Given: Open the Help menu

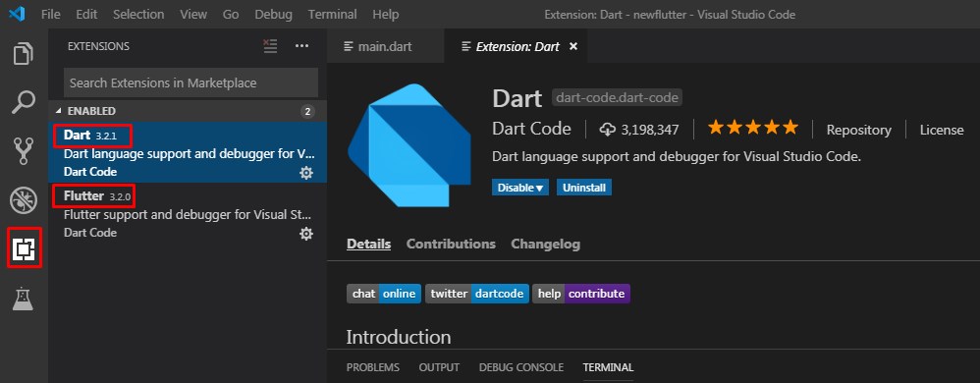Looking at the screenshot, I should [385, 14].
